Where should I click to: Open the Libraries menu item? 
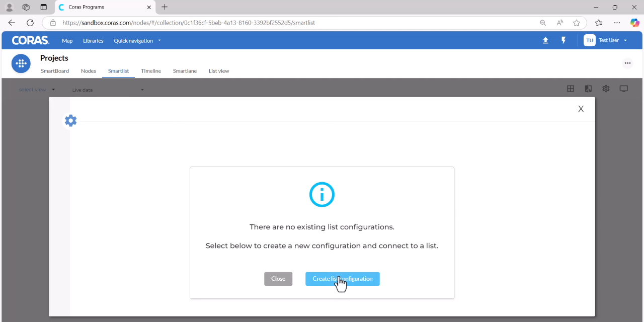click(x=93, y=41)
